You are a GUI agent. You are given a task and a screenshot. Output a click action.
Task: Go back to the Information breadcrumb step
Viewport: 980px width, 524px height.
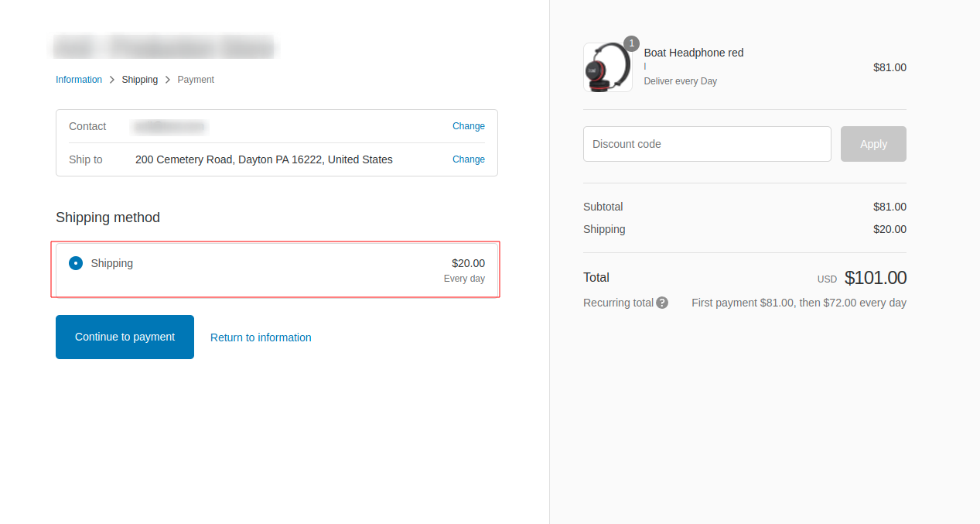click(79, 80)
